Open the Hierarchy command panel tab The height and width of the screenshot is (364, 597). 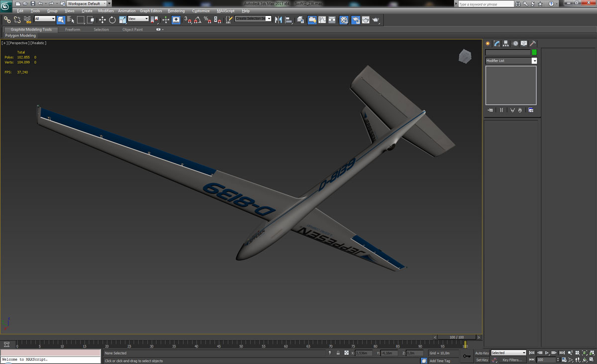pos(505,44)
